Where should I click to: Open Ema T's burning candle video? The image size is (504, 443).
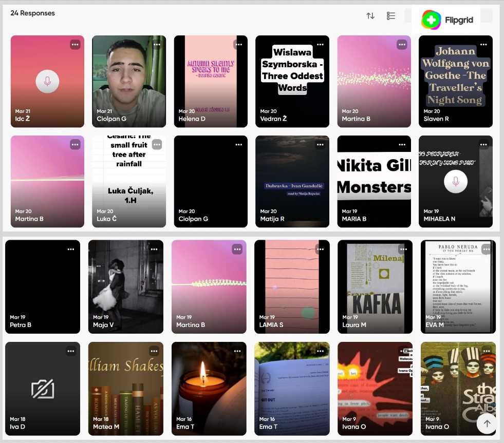209,389
